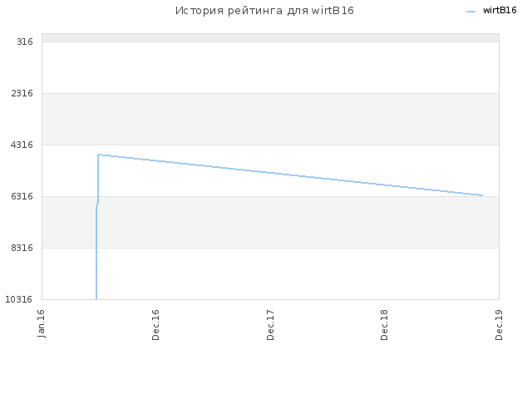Click the bottom of the vertical rating line
Viewport: 532px width, 399px height.
[x=96, y=298]
